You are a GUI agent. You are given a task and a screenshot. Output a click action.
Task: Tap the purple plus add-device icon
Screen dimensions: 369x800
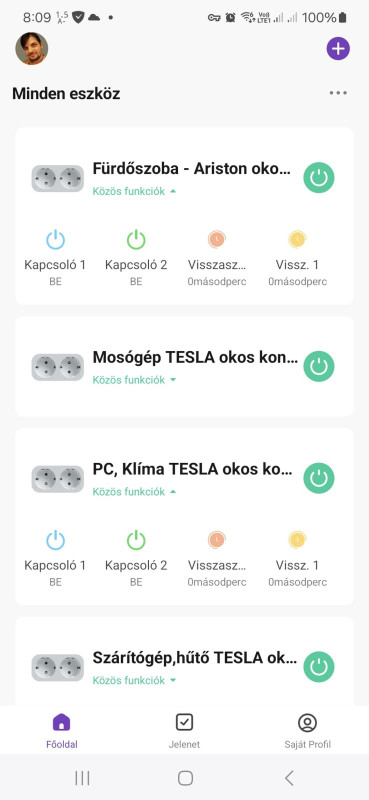pyautogui.click(x=338, y=49)
